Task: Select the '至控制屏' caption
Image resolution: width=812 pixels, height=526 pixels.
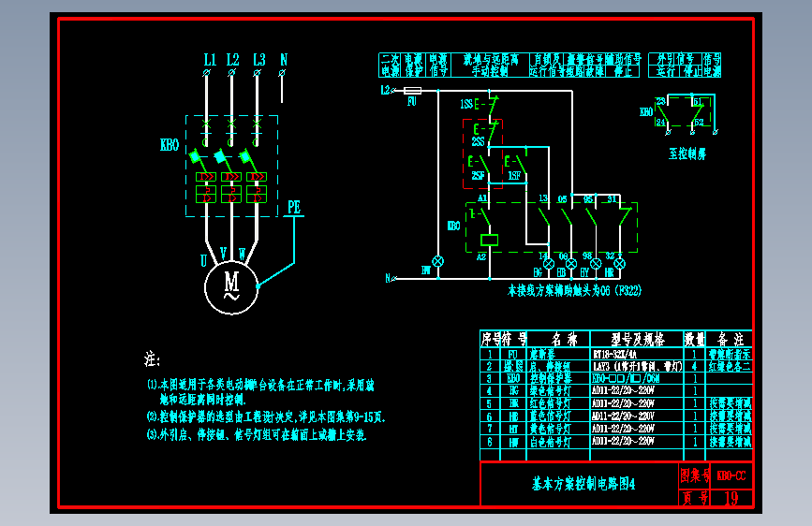Action: coord(687,153)
